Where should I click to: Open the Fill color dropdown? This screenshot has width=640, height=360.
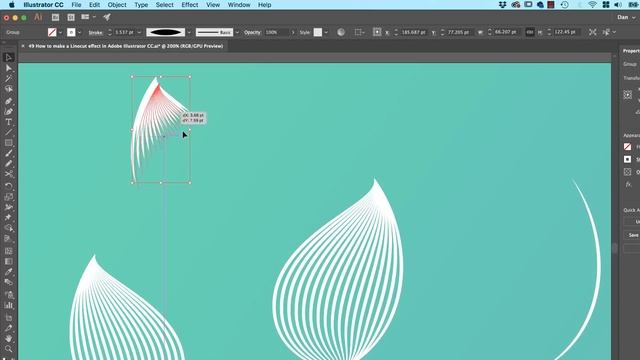tap(60, 32)
